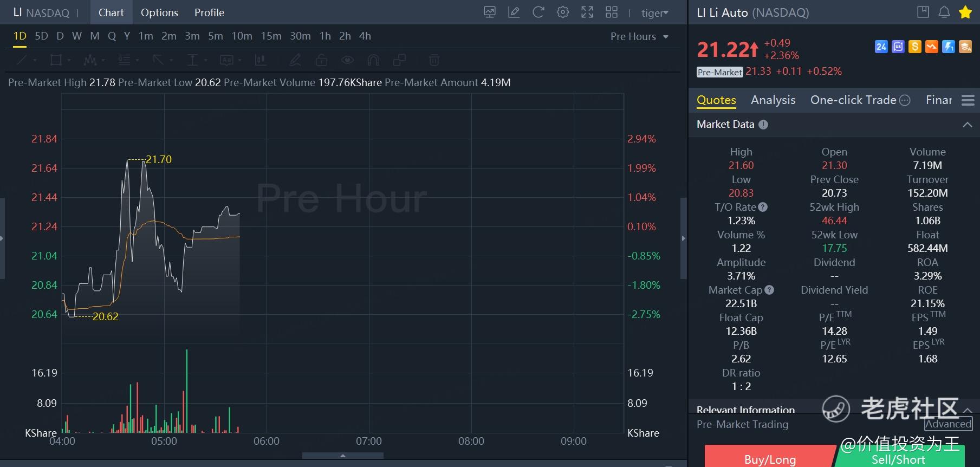Toggle the lock drawings icon
The width and height of the screenshot is (980, 467).
321,60
